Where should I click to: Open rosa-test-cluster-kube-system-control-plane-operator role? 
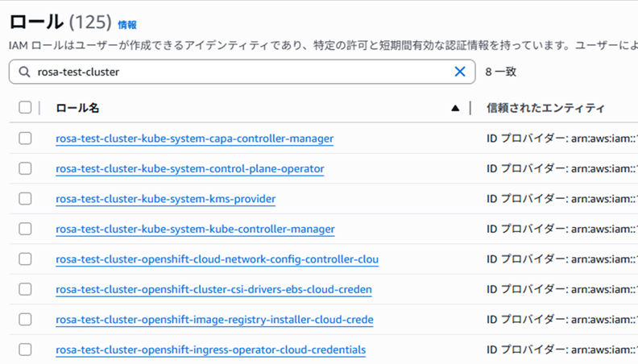[x=190, y=168]
